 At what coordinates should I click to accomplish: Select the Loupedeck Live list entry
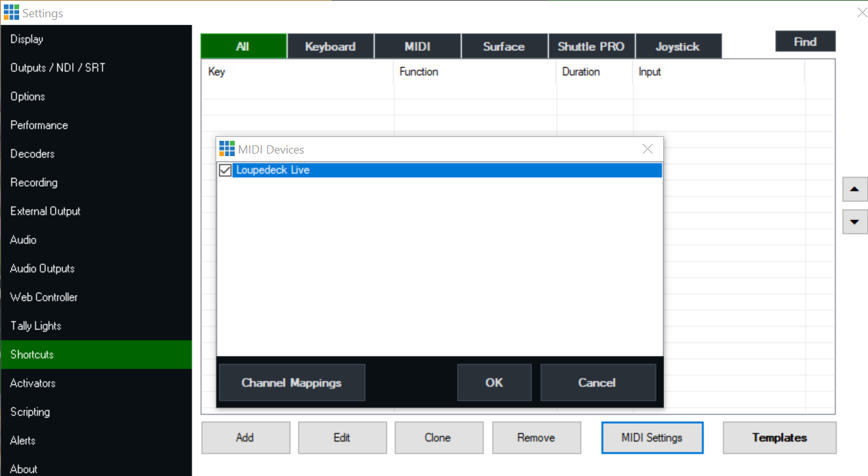[383, 169]
